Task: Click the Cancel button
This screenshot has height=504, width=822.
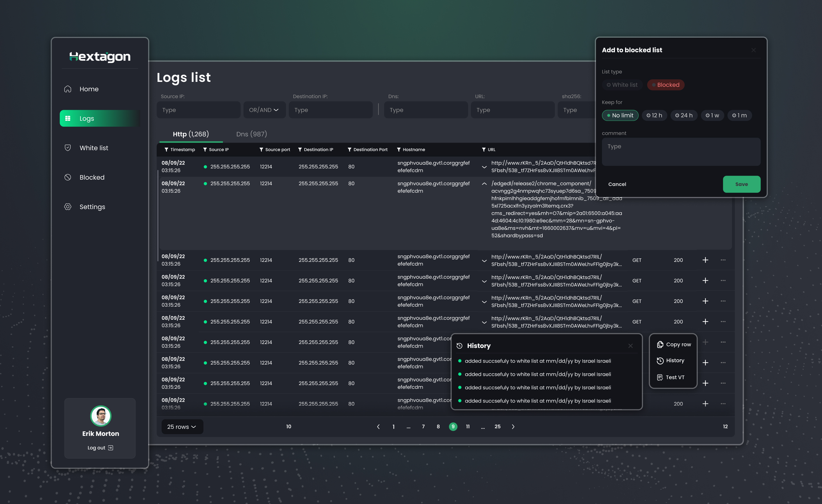Action: [617, 184]
